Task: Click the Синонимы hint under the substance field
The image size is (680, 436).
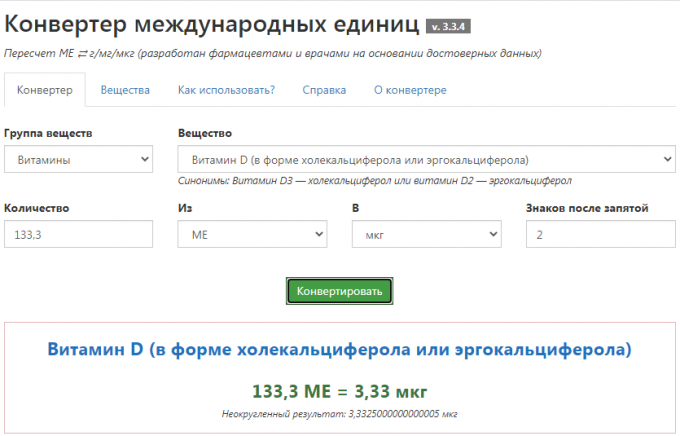Action: [374, 182]
